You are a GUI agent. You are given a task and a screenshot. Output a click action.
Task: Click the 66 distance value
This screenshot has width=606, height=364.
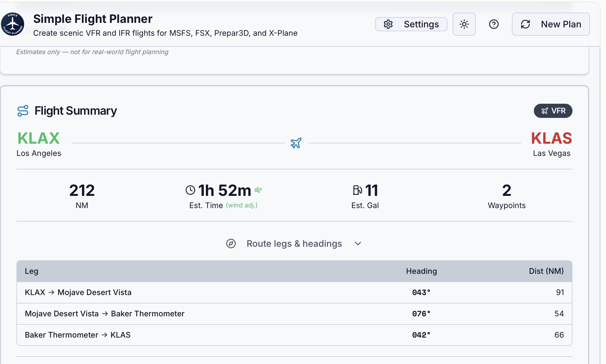click(559, 335)
